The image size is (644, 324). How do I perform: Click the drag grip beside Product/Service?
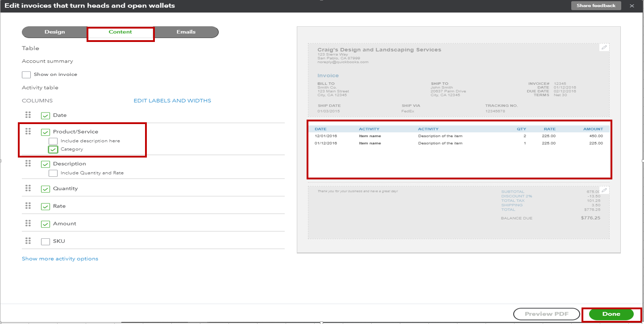[x=28, y=132]
